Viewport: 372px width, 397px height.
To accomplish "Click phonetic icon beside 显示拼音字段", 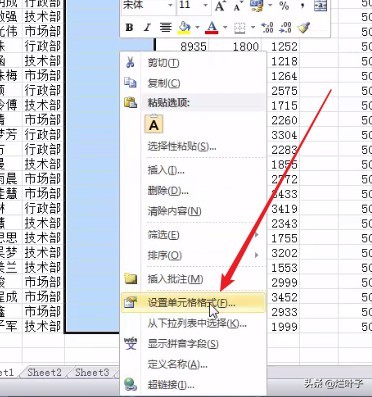I will point(130,343).
